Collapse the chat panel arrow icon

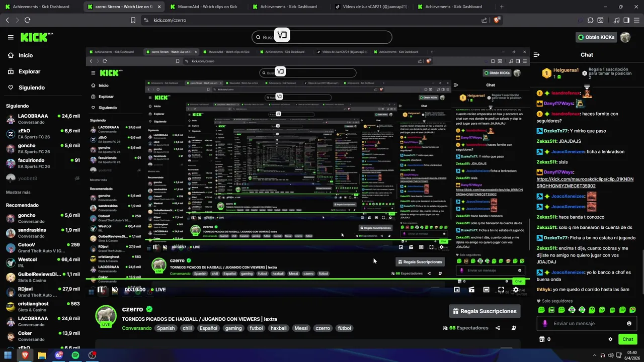tap(536, 55)
